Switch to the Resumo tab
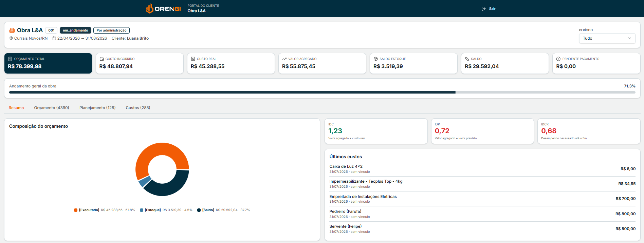 (16, 108)
